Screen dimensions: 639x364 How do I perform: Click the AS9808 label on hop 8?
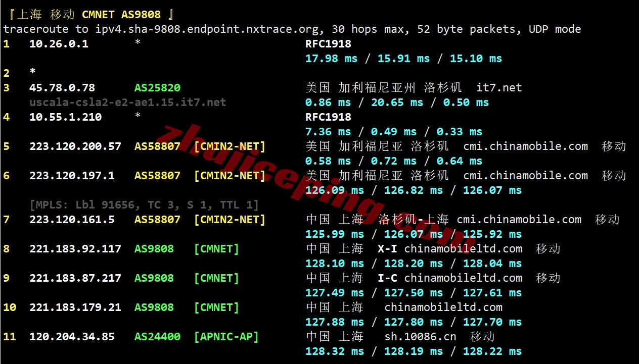(x=154, y=248)
